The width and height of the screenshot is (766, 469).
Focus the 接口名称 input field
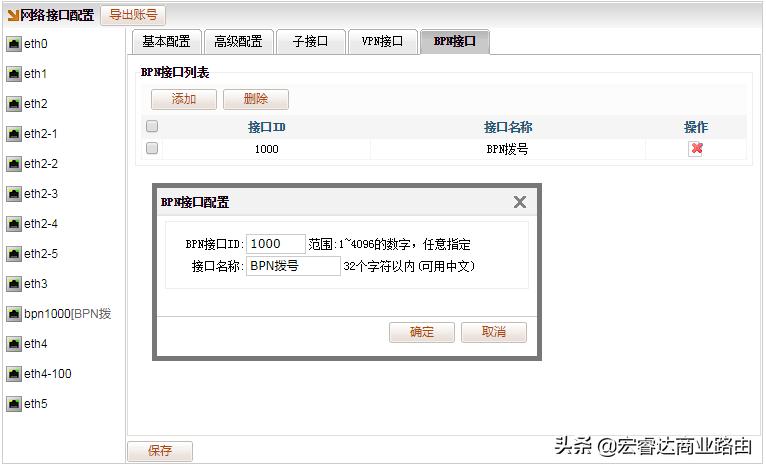[x=293, y=266]
